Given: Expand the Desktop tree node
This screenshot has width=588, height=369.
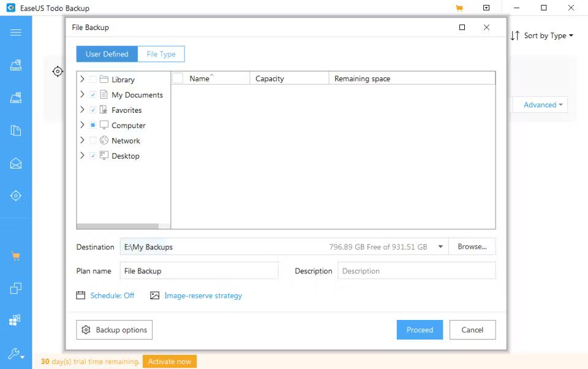Looking at the screenshot, I should 82,156.
